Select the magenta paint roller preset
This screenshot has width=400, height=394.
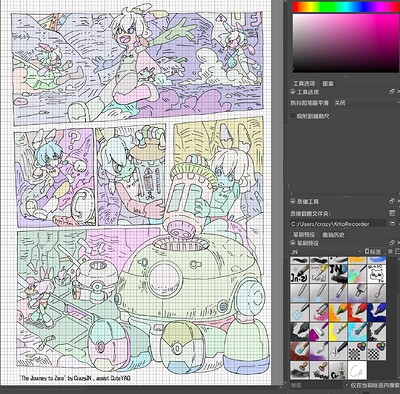[319, 331]
